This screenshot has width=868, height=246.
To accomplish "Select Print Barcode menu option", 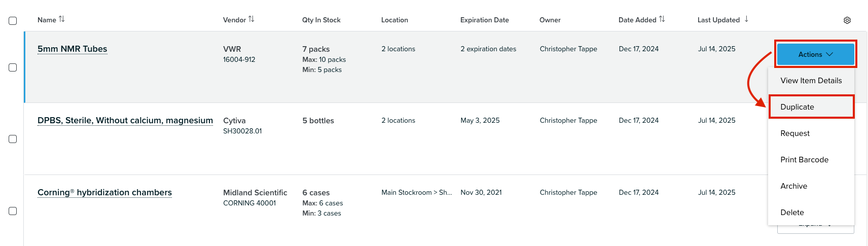I will pos(804,160).
